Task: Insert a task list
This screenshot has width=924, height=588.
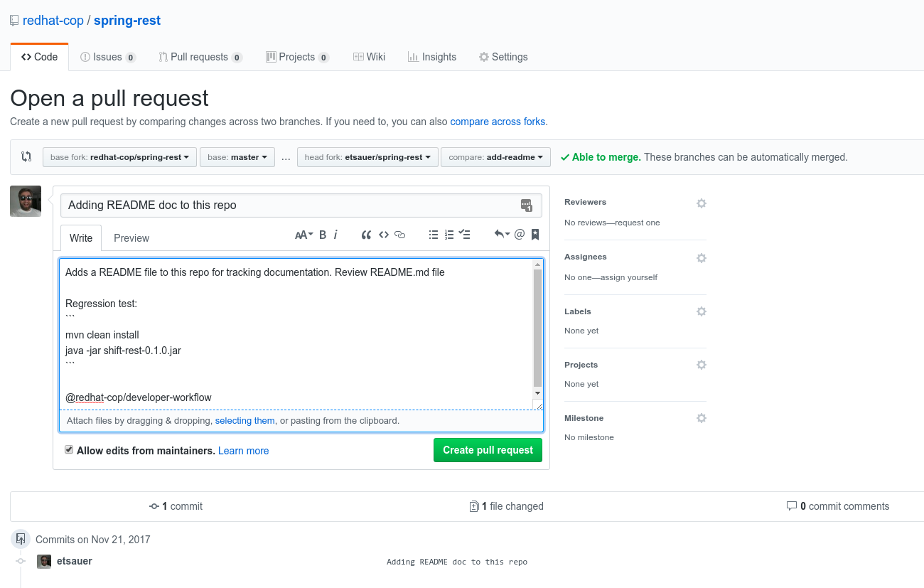Action: point(465,235)
